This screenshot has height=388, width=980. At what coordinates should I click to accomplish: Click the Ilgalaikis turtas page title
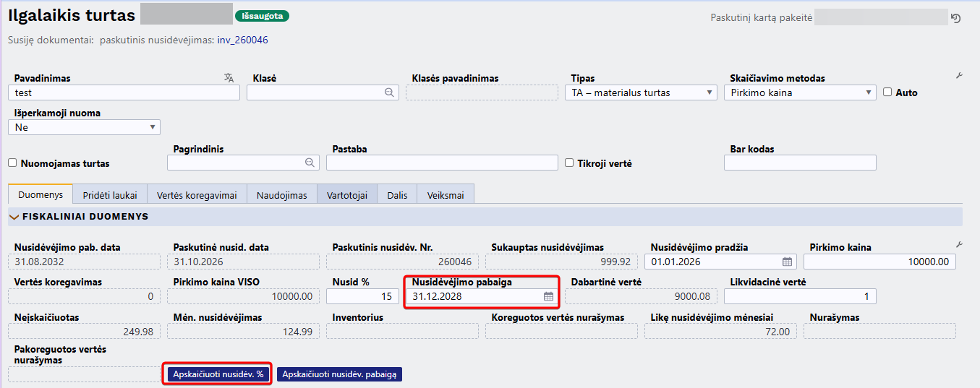(x=72, y=15)
